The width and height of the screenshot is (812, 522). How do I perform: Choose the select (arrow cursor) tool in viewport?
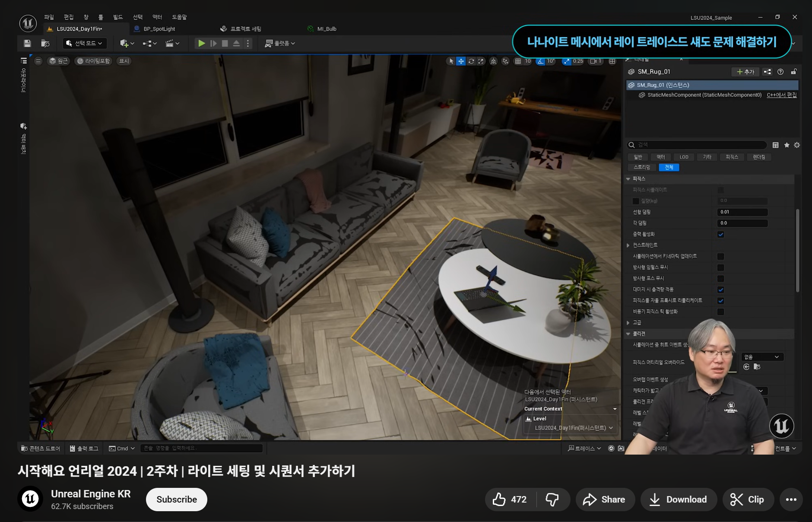pos(451,61)
